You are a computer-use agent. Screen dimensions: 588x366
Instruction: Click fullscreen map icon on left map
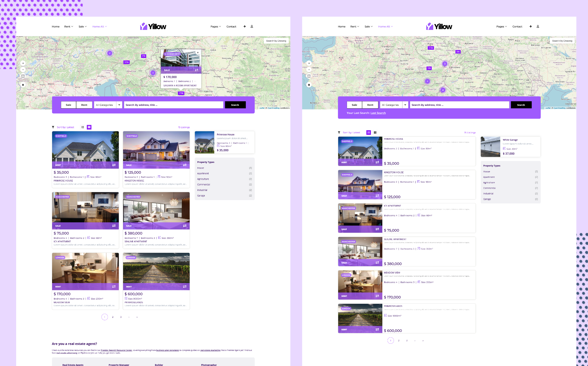pos(23,76)
